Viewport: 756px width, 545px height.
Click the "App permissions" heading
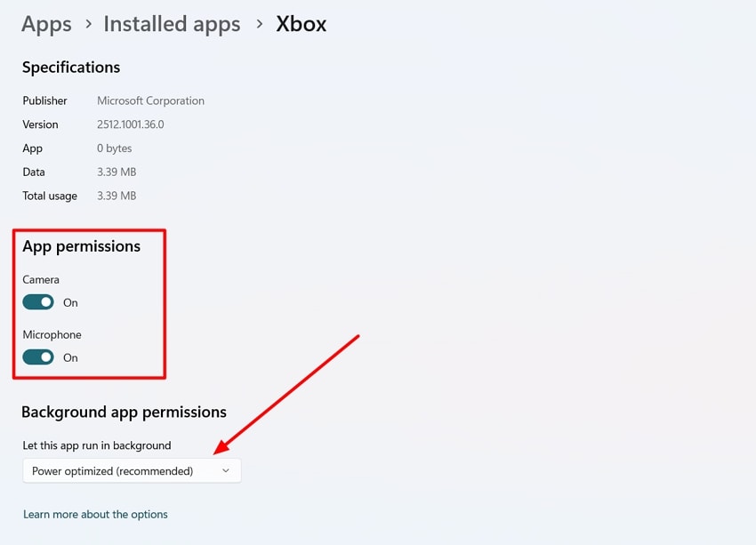coord(84,246)
